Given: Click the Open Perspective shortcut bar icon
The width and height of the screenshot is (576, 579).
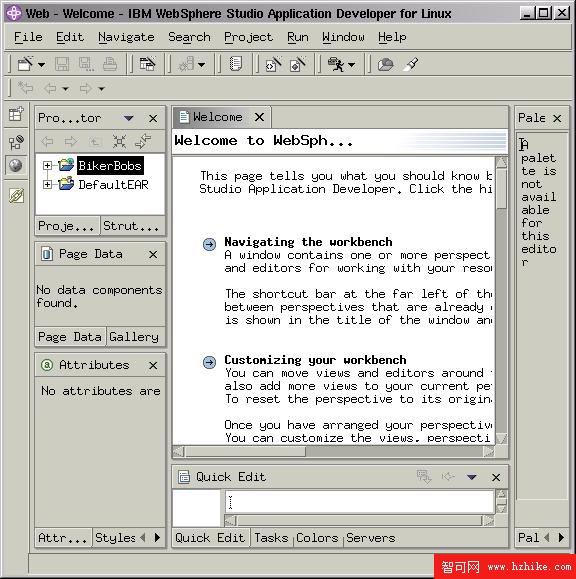Looking at the screenshot, I should click(16, 114).
